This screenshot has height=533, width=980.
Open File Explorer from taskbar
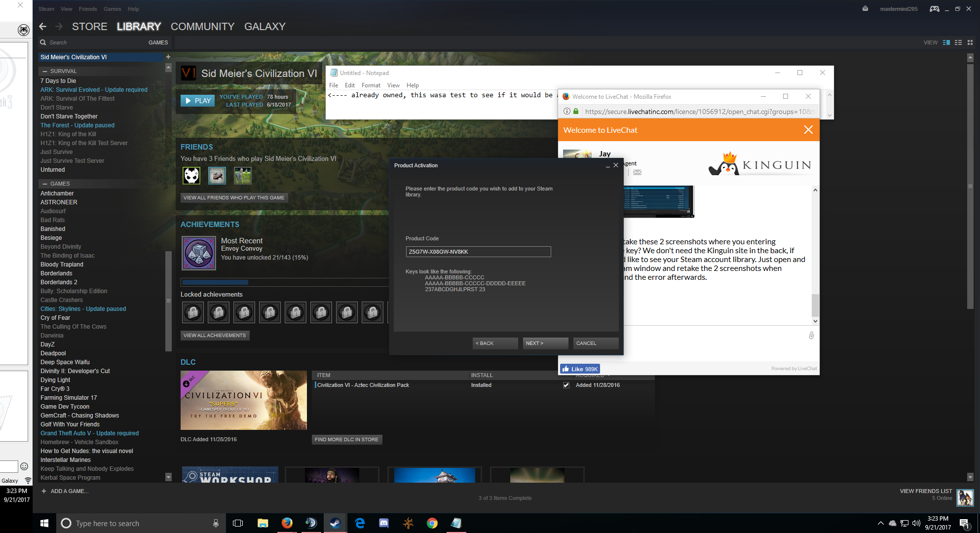point(263,523)
